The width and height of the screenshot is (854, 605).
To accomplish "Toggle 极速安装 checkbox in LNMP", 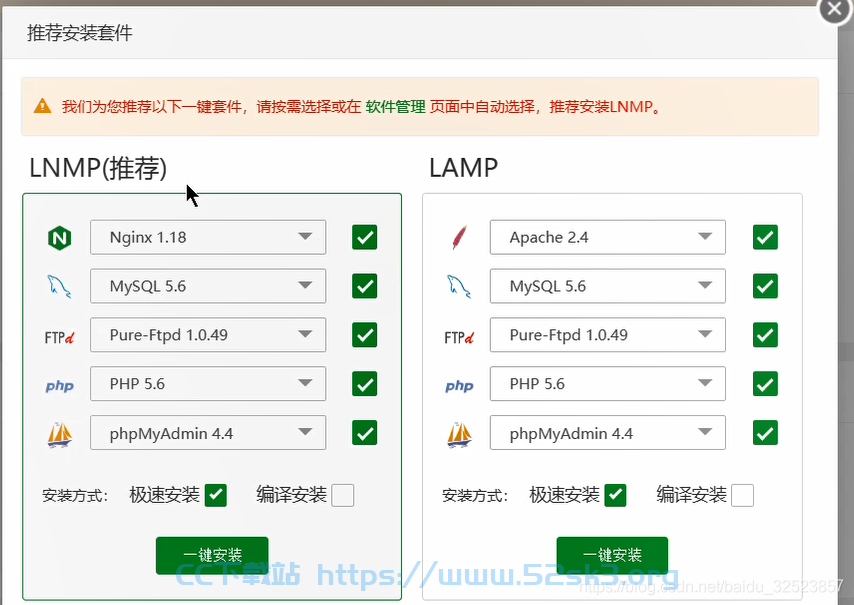I will click(216, 495).
